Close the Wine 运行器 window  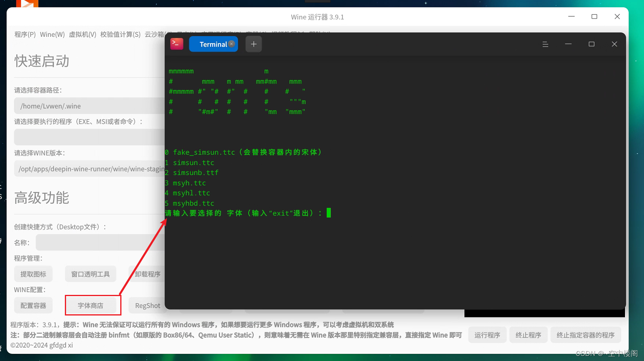617,17
